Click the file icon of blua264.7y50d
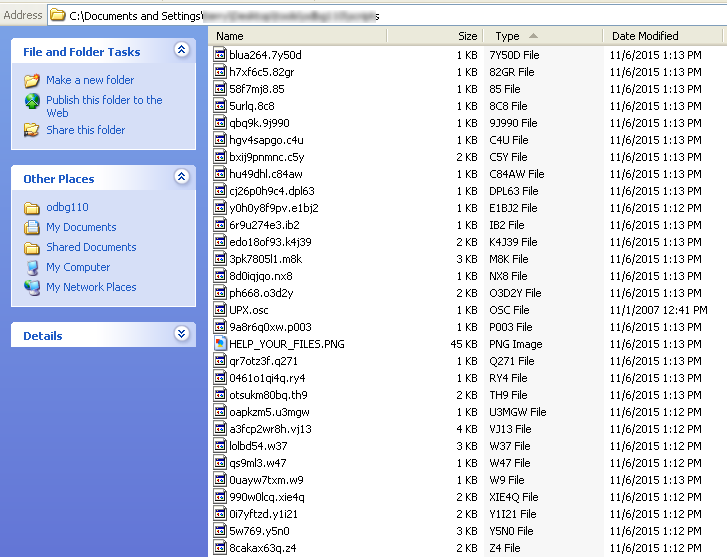Viewport: 727px width, 557px height. point(220,55)
